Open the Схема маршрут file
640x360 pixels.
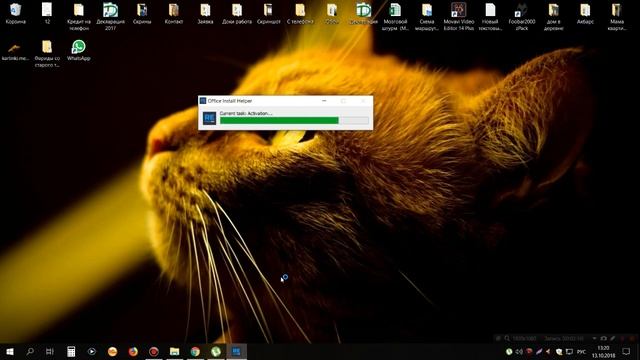[427, 16]
